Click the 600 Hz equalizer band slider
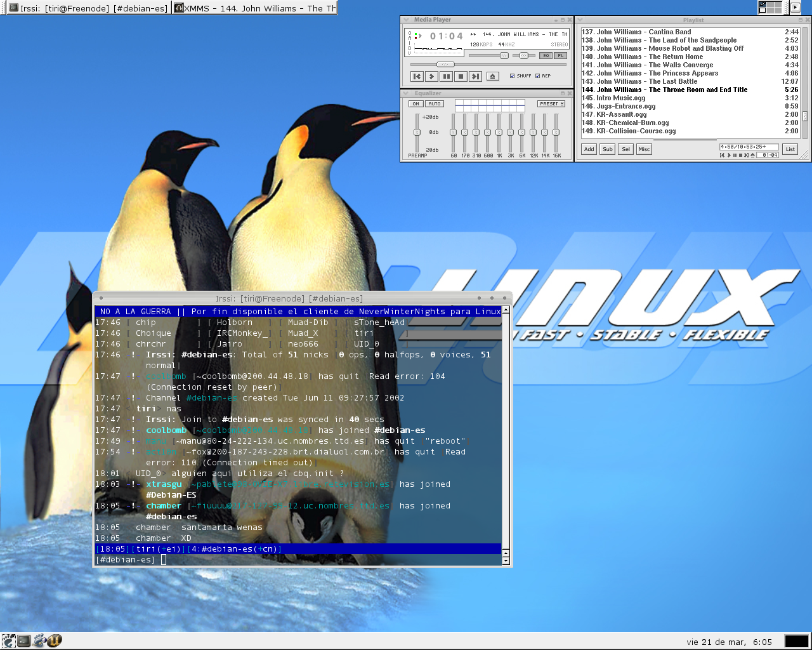The image size is (812, 650). click(487, 132)
